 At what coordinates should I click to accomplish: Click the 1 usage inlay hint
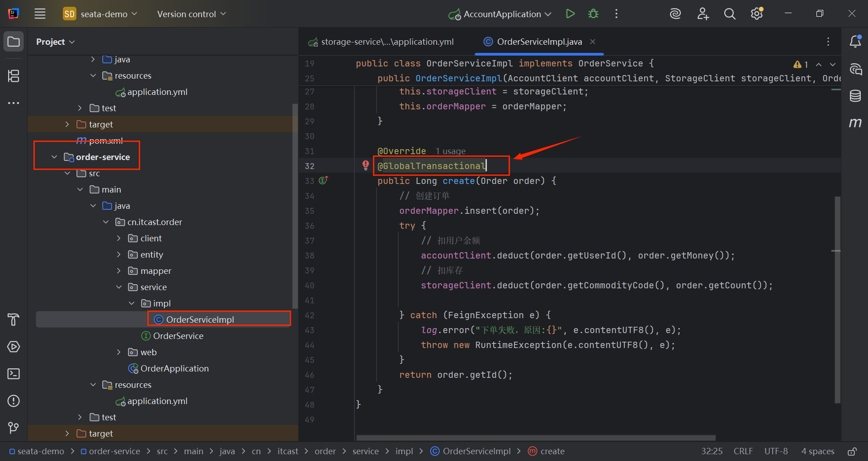tap(450, 151)
